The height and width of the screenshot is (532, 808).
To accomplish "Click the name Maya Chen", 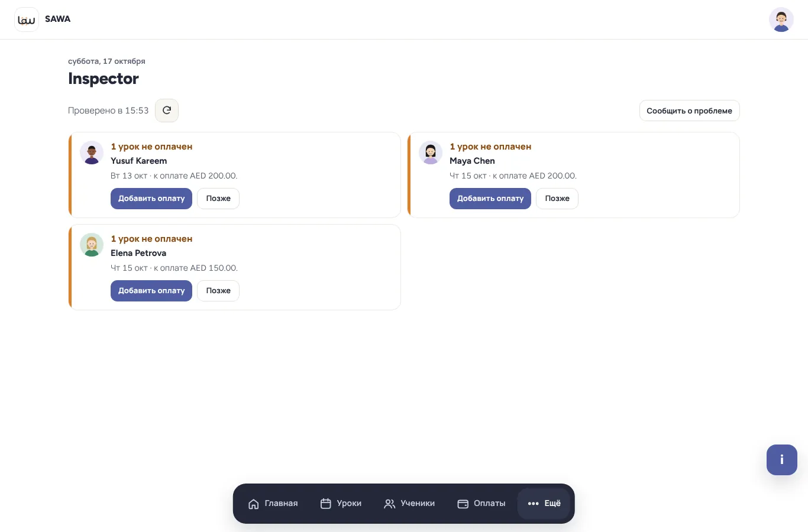I will pos(472,161).
